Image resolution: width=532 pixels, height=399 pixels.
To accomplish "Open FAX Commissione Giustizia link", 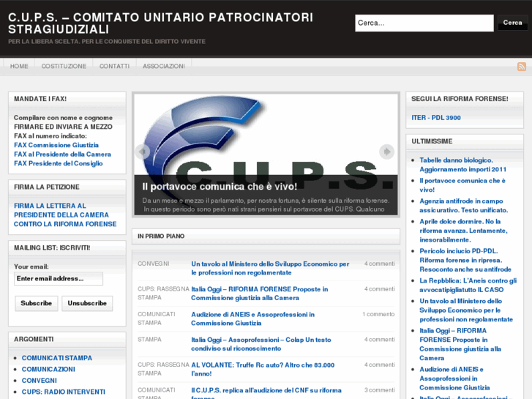I will 56,145.
